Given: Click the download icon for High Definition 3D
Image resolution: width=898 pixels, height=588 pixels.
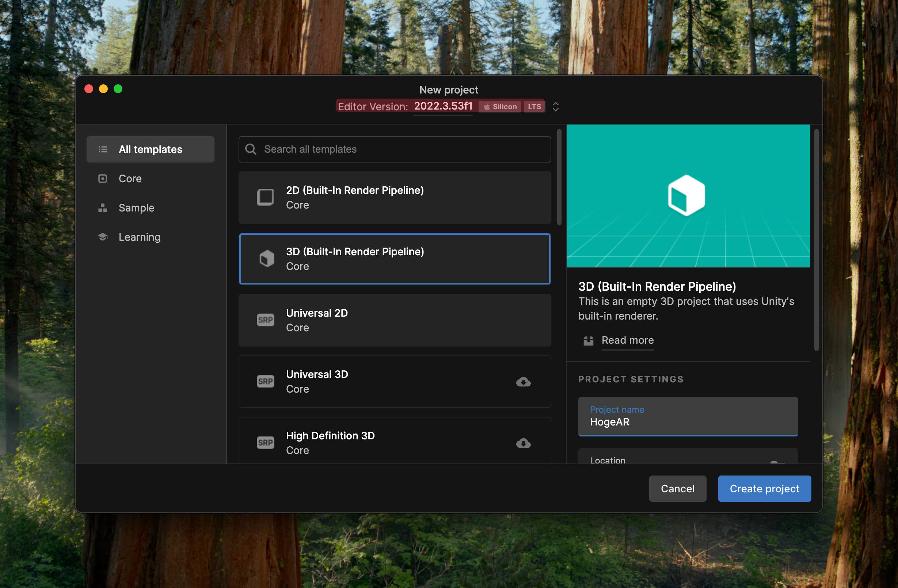Looking at the screenshot, I should (523, 443).
